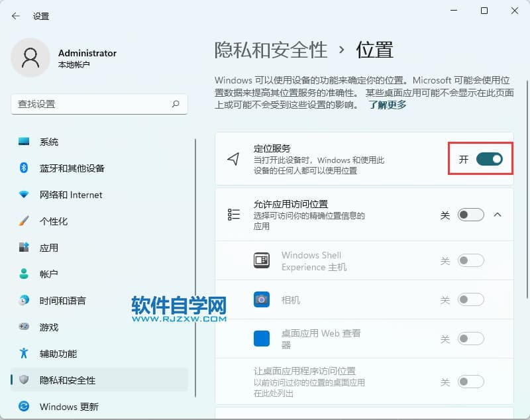
Task: Toggle 允许应用访问位置 switch on
Action: [470, 215]
